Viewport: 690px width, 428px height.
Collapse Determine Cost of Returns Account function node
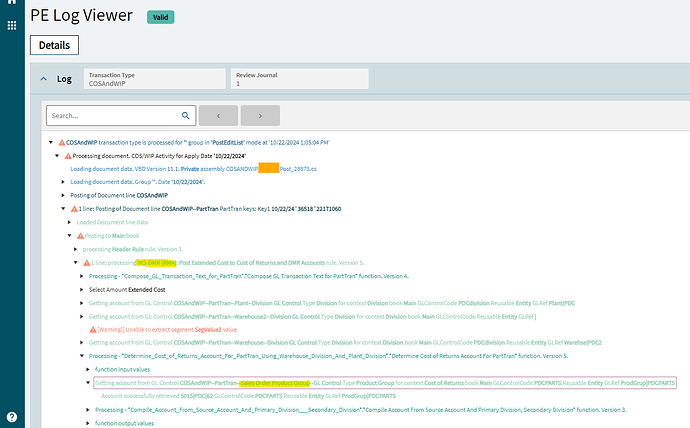coord(81,356)
